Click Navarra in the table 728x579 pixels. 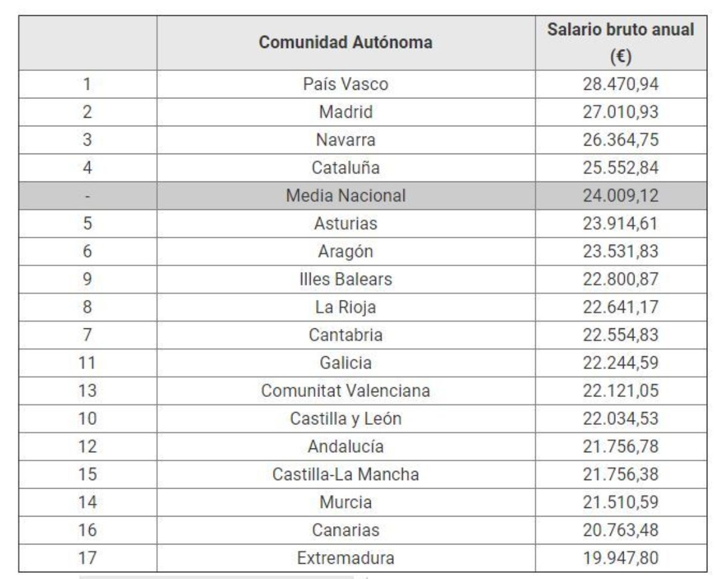tap(345, 140)
